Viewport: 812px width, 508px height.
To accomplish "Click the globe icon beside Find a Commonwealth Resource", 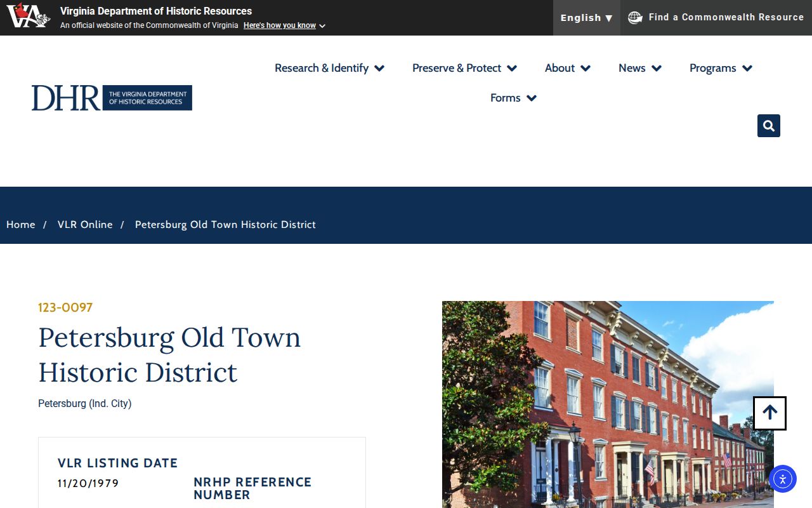I will pyautogui.click(x=635, y=18).
